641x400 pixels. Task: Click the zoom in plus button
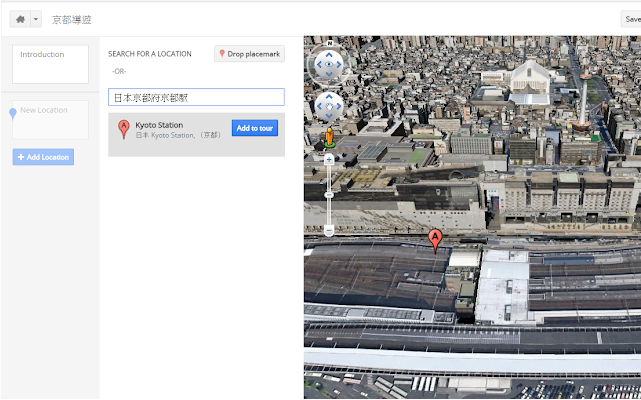pos(329,159)
